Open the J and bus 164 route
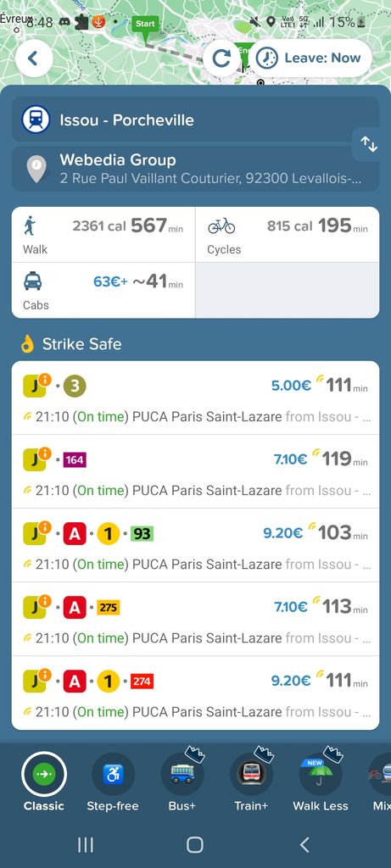 [195, 471]
